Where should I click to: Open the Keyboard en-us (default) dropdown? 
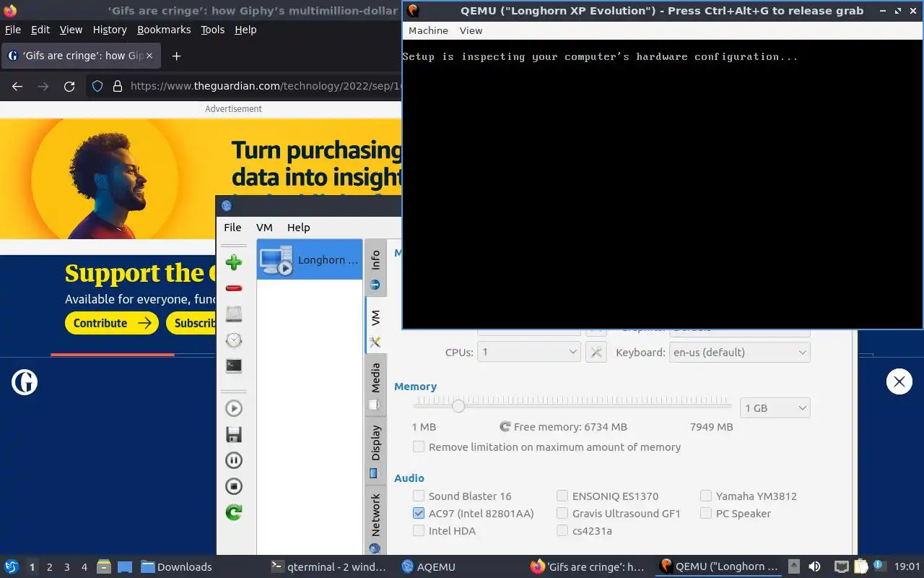point(740,352)
